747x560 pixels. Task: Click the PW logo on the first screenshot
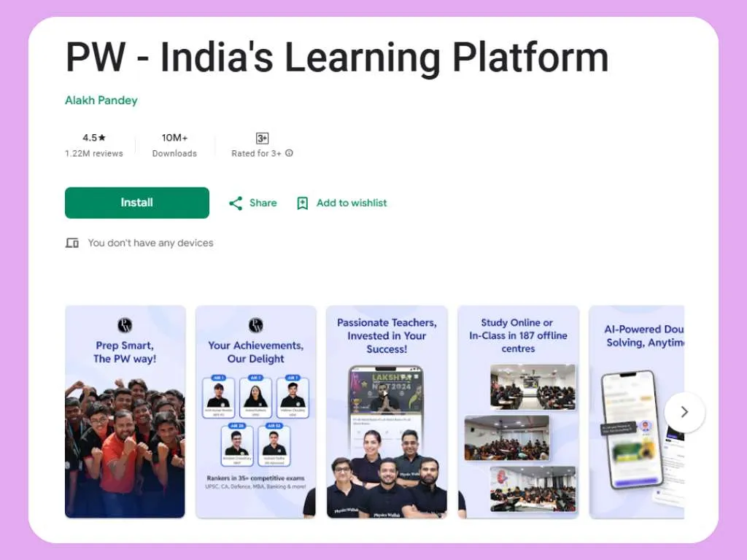coord(124,325)
